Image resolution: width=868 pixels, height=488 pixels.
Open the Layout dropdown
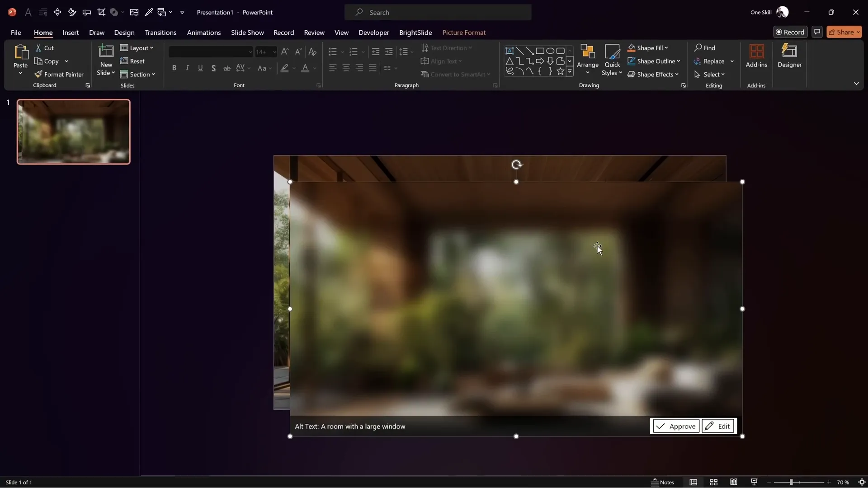pyautogui.click(x=137, y=48)
